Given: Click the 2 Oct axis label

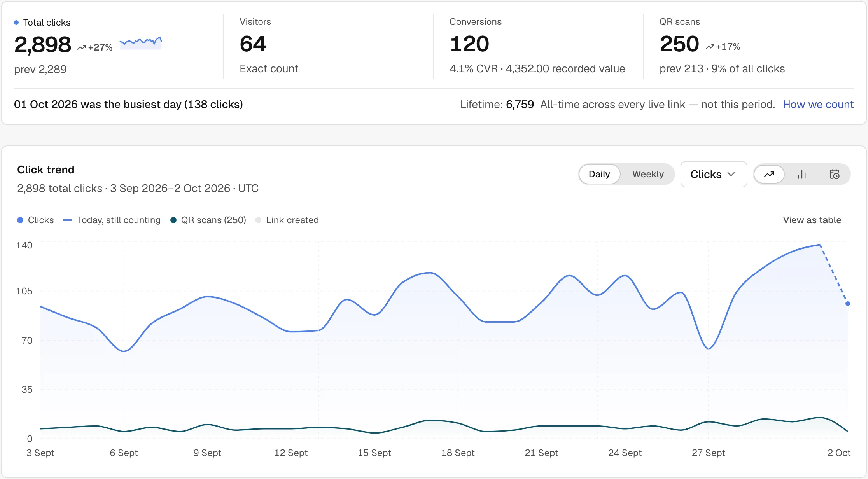Looking at the screenshot, I should pos(839,453).
